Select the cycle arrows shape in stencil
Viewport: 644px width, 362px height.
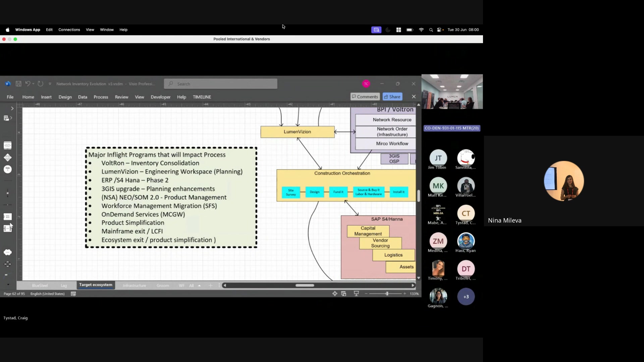tap(7, 264)
